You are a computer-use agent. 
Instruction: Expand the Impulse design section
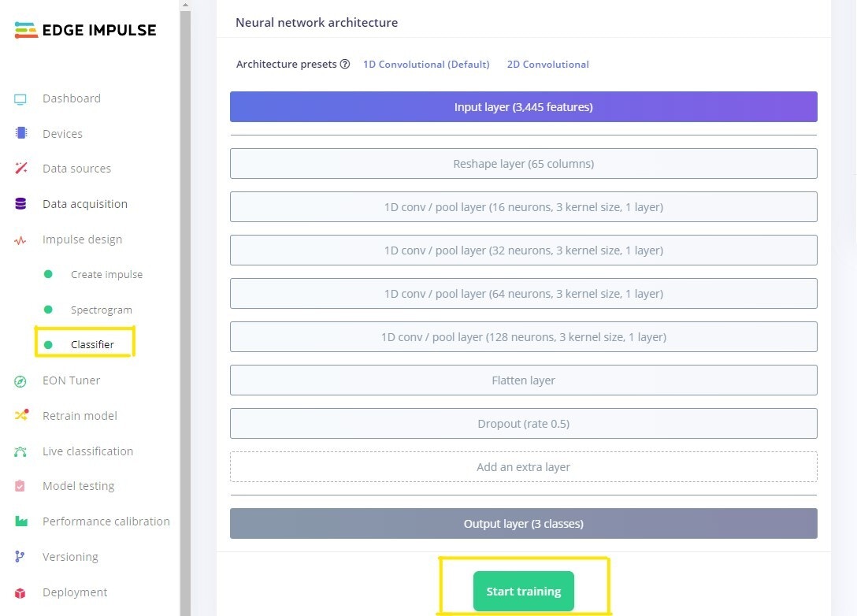82,239
